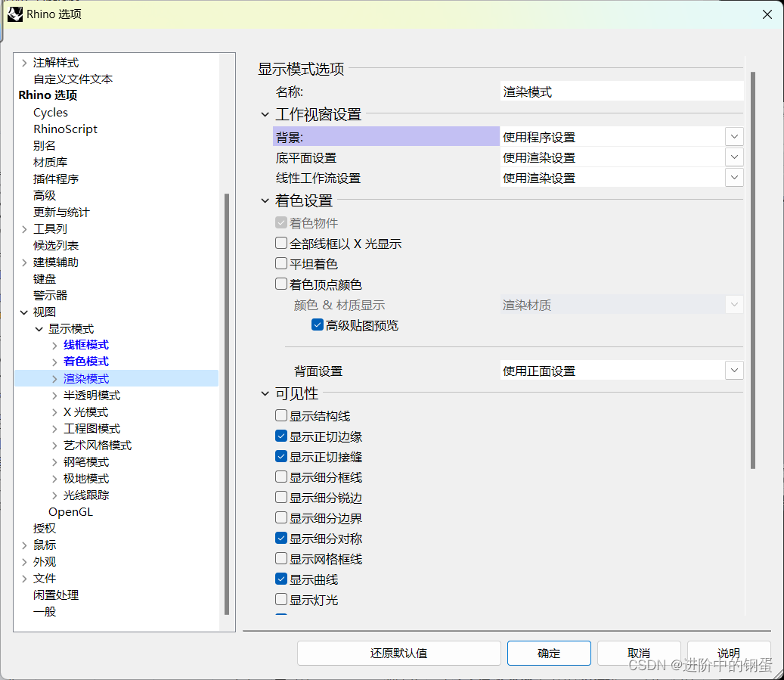Collapse the 工作视窗设置 section
Image resolution: width=784 pixels, height=680 pixels.
pyautogui.click(x=265, y=114)
